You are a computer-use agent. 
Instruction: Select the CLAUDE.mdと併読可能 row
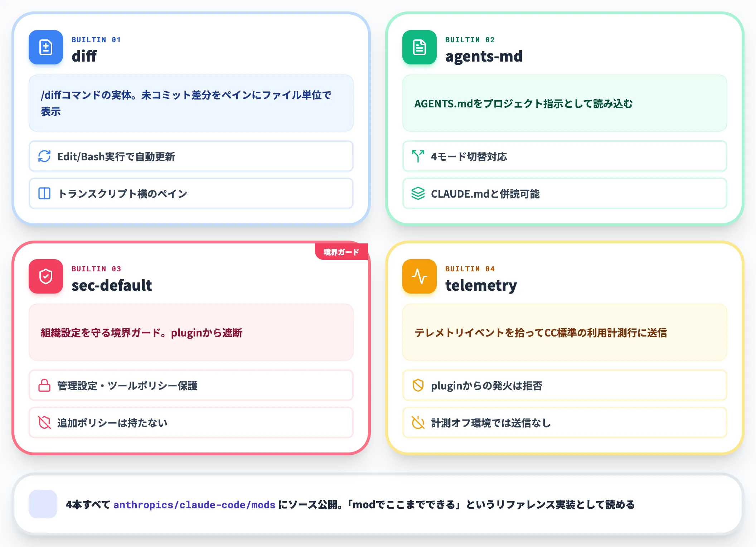[x=565, y=193]
